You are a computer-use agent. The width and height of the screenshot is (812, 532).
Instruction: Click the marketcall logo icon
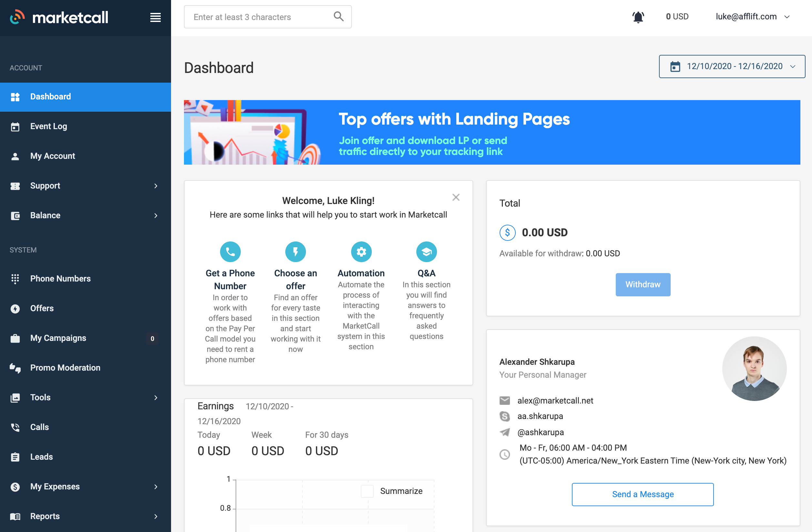tap(17, 17)
